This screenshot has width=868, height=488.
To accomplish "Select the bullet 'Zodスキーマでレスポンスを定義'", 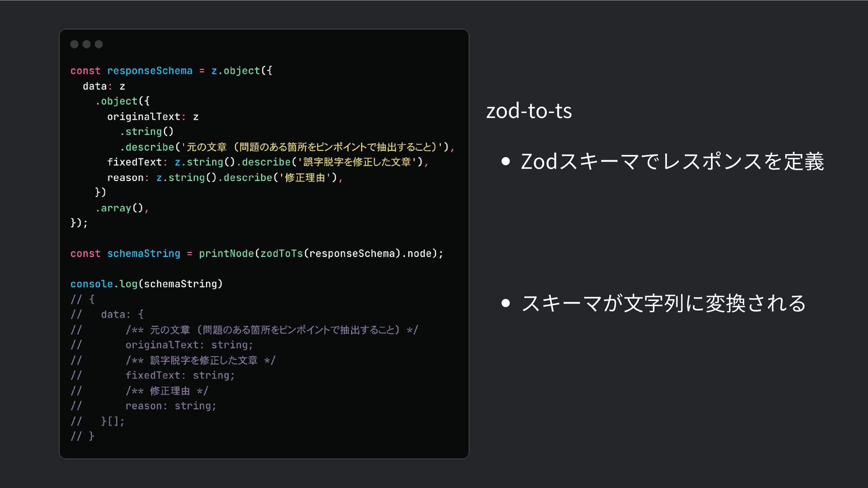I will [x=672, y=161].
